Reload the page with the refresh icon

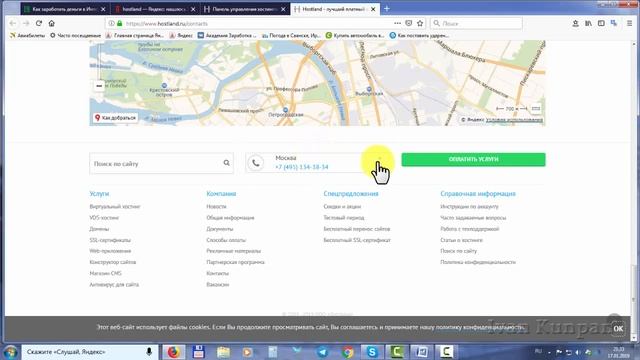coord(39,24)
